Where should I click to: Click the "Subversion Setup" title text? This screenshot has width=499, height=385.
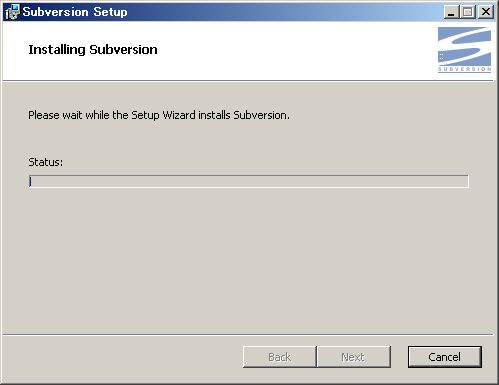pyautogui.click(x=75, y=12)
